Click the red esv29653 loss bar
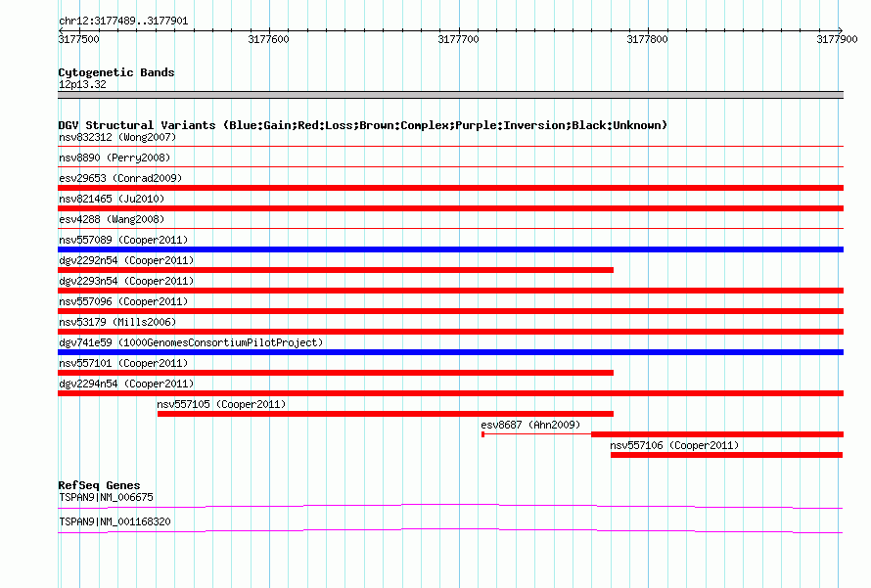The width and height of the screenshot is (871, 588). [450, 188]
